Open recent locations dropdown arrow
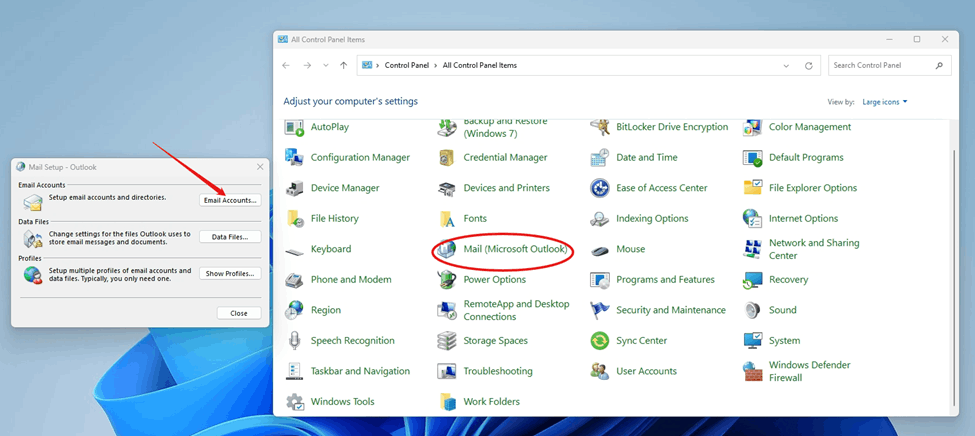Screen dimensions: 975x436 click(326, 65)
